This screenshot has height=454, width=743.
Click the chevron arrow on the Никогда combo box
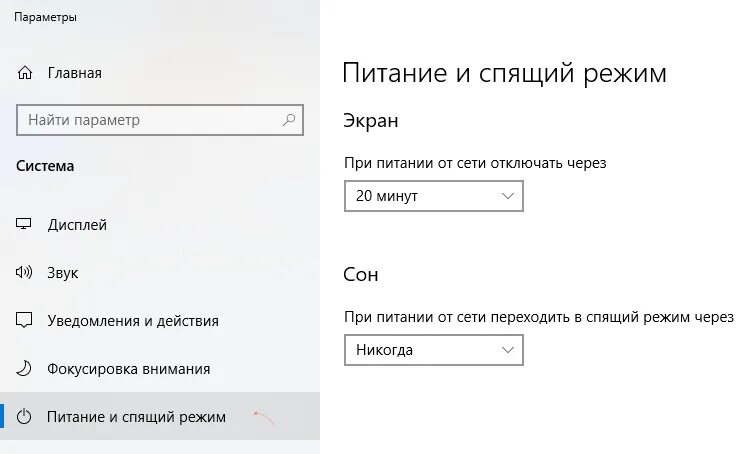point(507,350)
